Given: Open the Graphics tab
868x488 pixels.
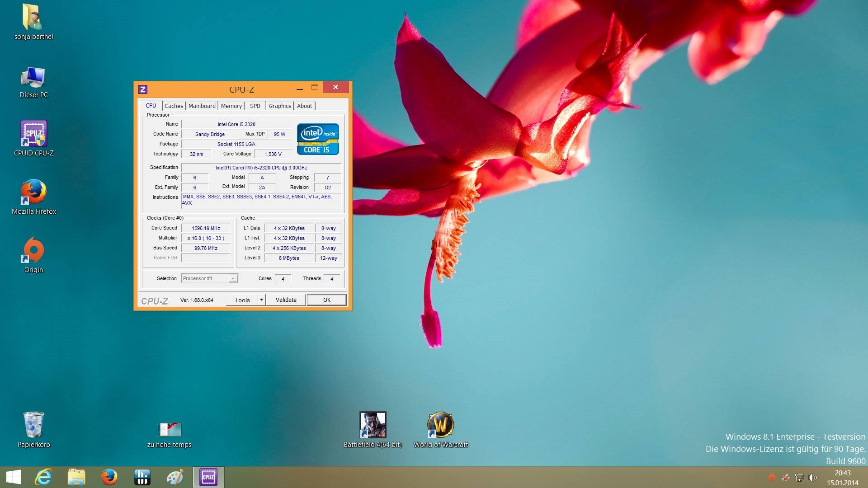Looking at the screenshot, I should (x=280, y=106).
